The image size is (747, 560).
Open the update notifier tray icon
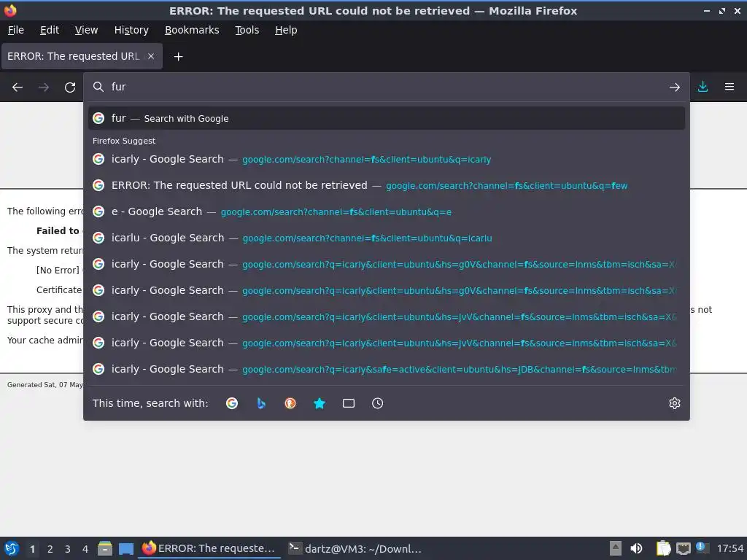coord(702,548)
